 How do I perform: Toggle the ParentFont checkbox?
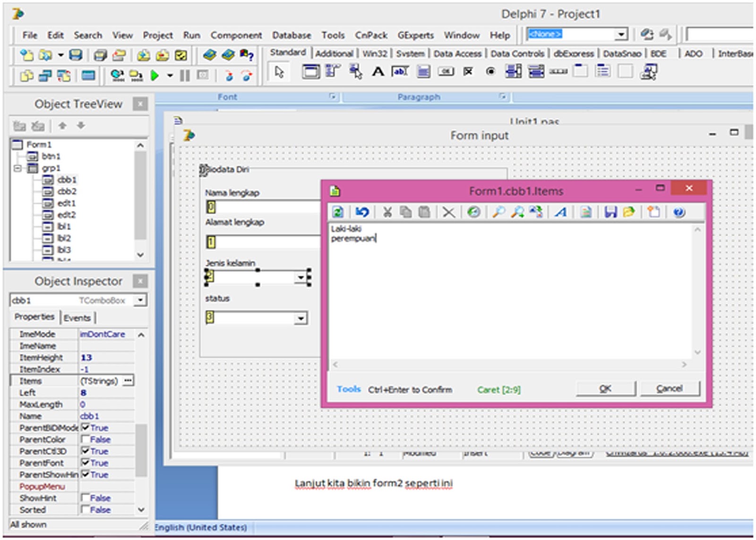pyautogui.click(x=86, y=463)
